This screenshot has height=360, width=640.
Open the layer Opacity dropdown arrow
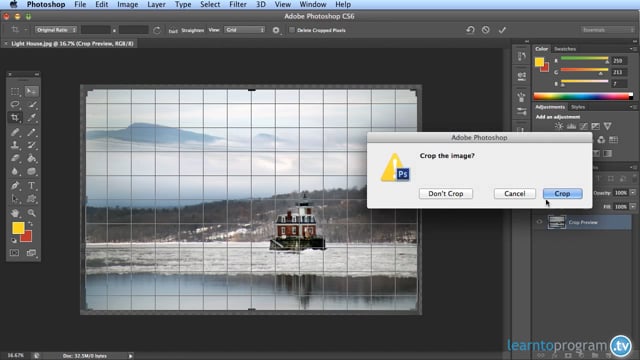pos(633,193)
